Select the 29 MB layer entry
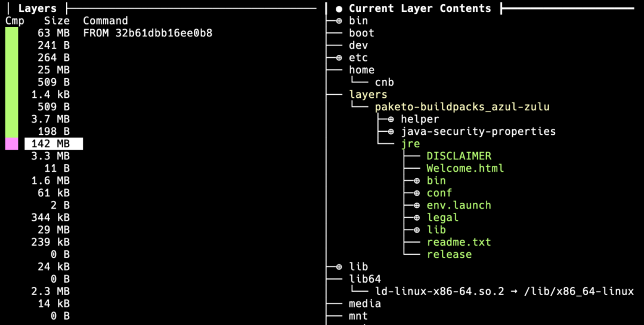The height and width of the screenshot is (325, 644). [54, 230]
